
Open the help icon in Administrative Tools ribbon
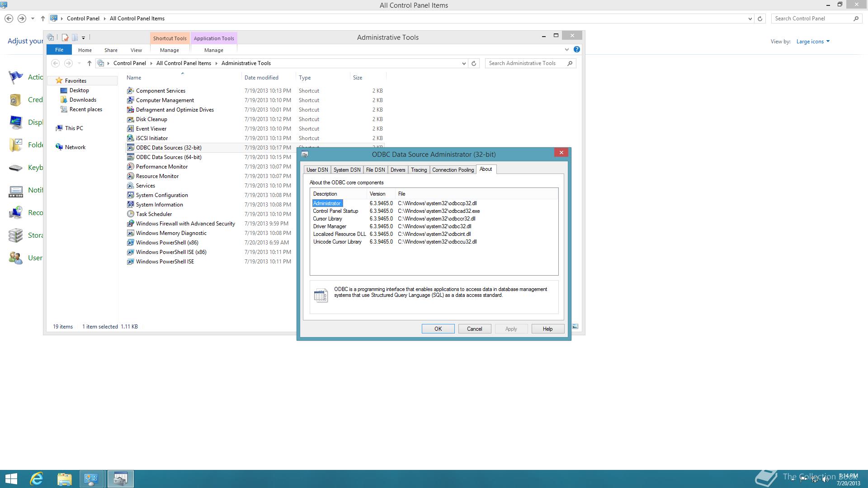(x=576, y=49)
